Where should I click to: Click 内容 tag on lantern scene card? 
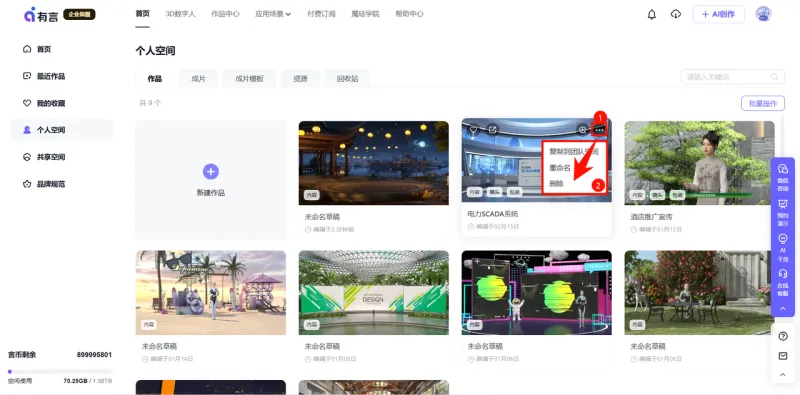click(312, 195)
